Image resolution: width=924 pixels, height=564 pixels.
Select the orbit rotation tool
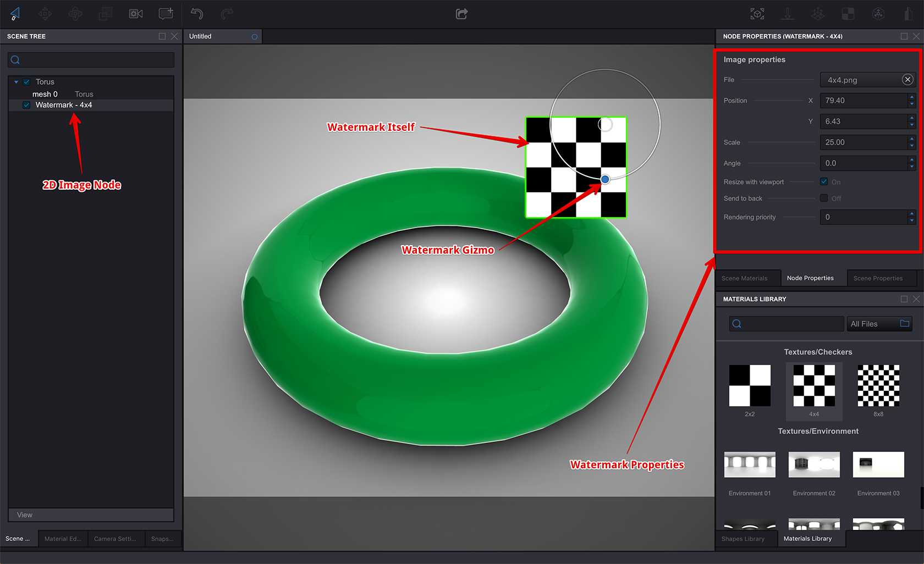tap(75, 14)
